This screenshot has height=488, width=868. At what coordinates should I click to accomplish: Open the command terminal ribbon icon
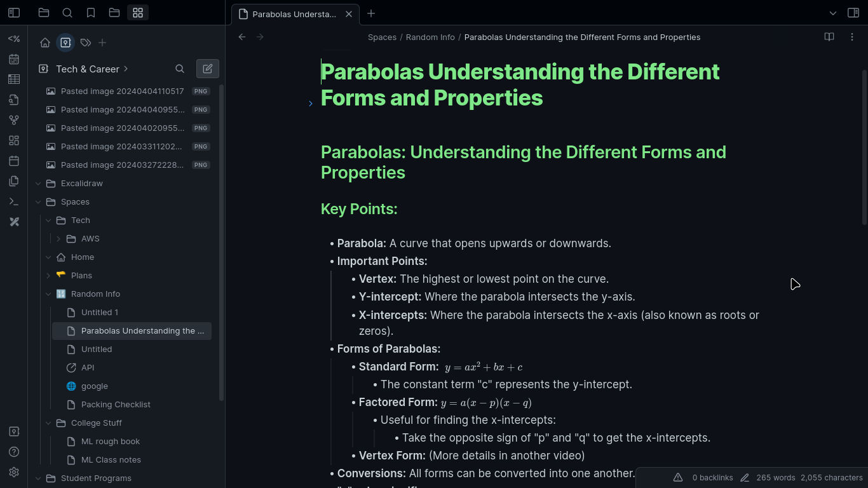pyautogui.click(x=14, y=201)
